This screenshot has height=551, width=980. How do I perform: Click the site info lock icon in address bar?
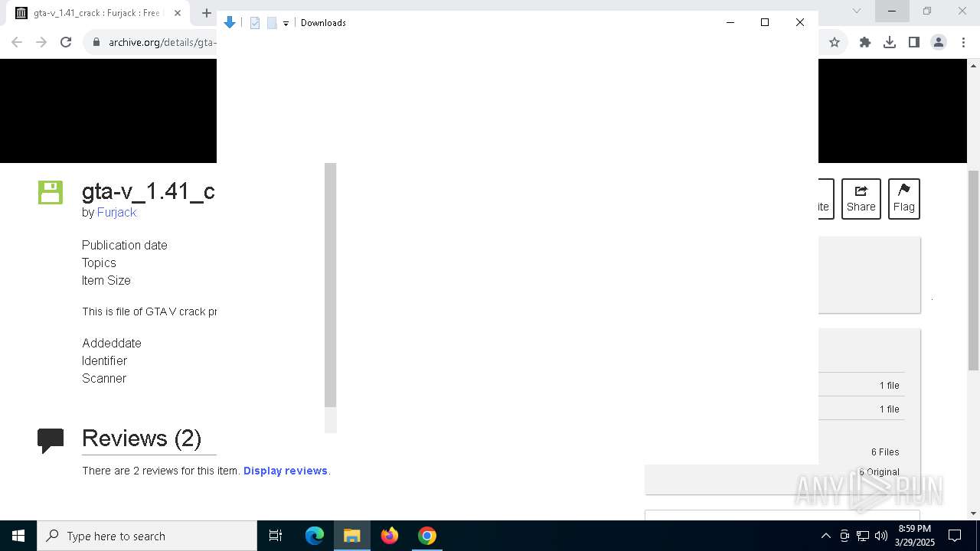pyautogui.click(x=96, y=42)
